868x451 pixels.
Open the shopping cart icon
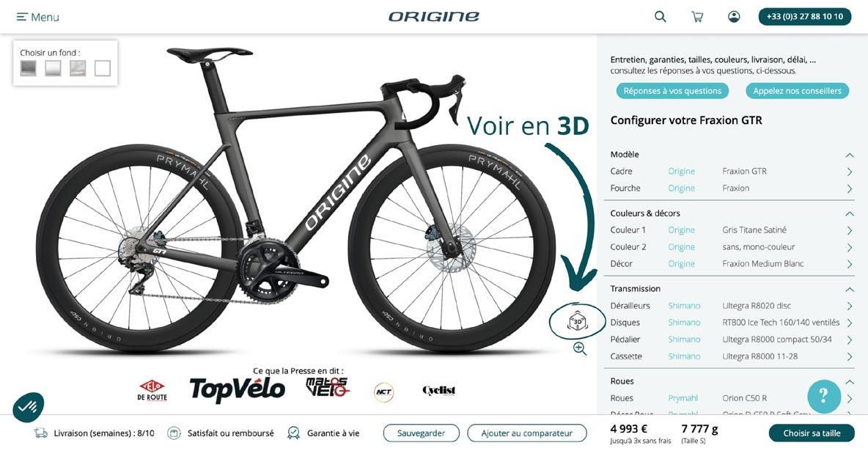[x=697, y=17]
